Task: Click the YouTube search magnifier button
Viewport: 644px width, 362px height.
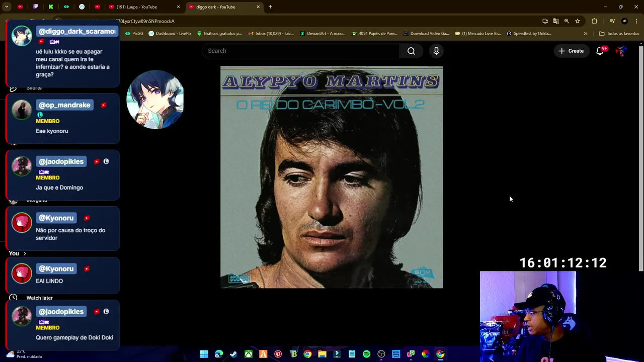Action: pos(411,51)
